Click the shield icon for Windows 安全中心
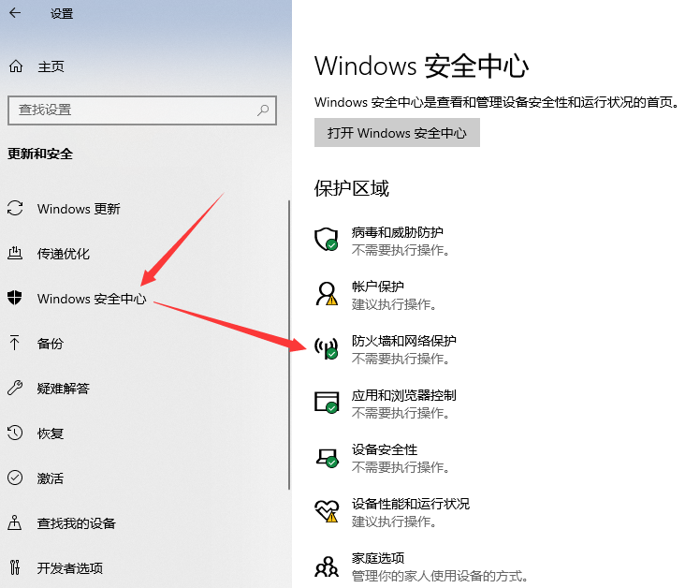The height and width of the screenshot is (588, 700). pos(15,298)
